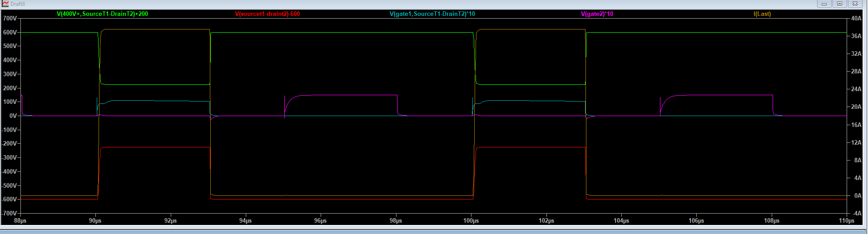Click the Draft8 waveform window icon
Screen dimensions: 868x234
pyautogui.click(x=5, y=4)
